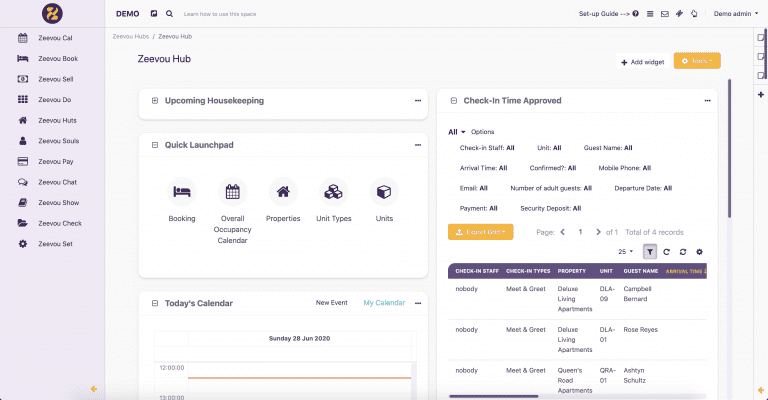
Task: Sort by Arrival Time column header
Action: tap(685, 271)
